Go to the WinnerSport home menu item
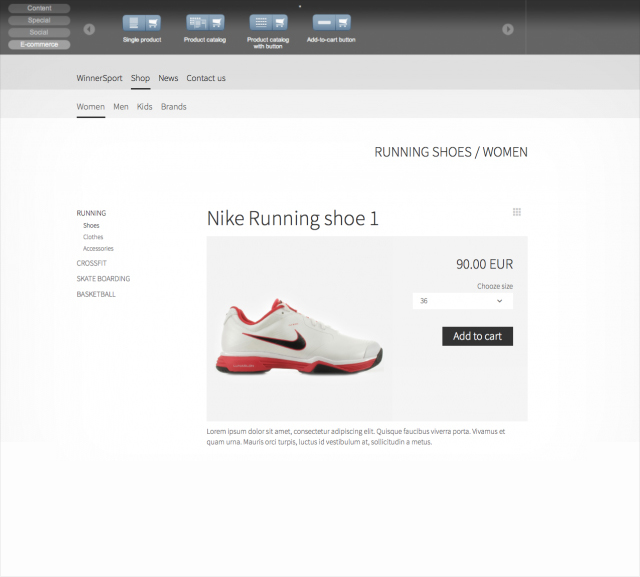The height and width of the screenshot is (577, 640). coord(99,78)
